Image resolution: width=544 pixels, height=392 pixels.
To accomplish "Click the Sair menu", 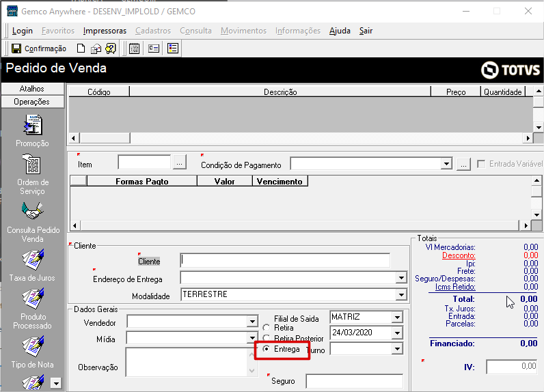I will [x=366, y=31].
